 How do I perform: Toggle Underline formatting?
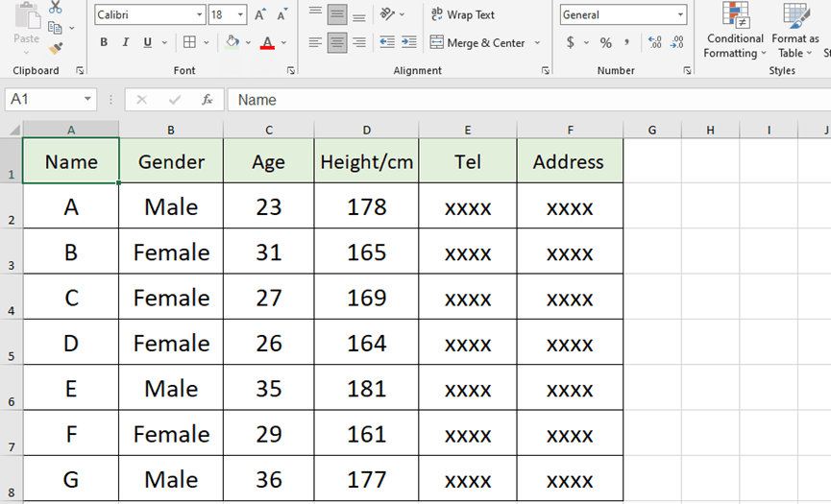tap(147, 42)
